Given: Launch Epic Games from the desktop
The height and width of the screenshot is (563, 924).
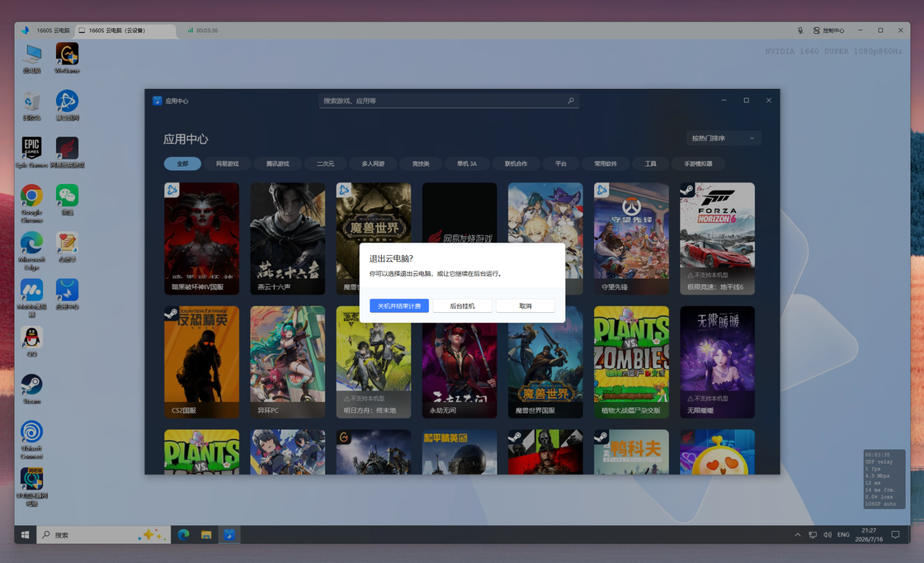Looking at the screenshot, I should (x=32, y=153).
